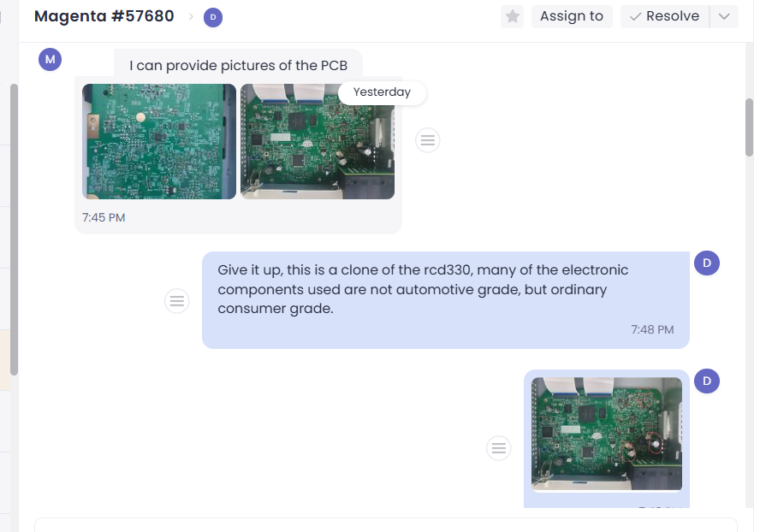The width and height of the screenshot is (766, 532).
Task: Click the D avatar in the conversation header
Action: click(213, 18)
